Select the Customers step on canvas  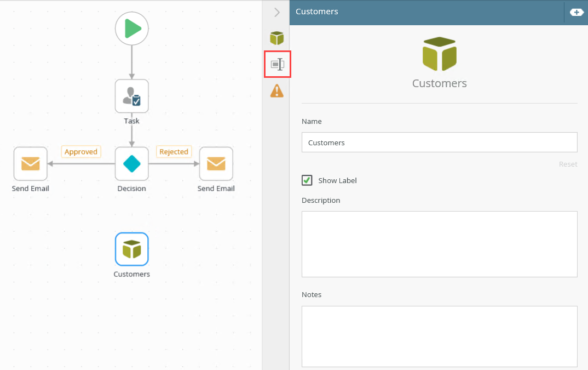coord(131,249)
